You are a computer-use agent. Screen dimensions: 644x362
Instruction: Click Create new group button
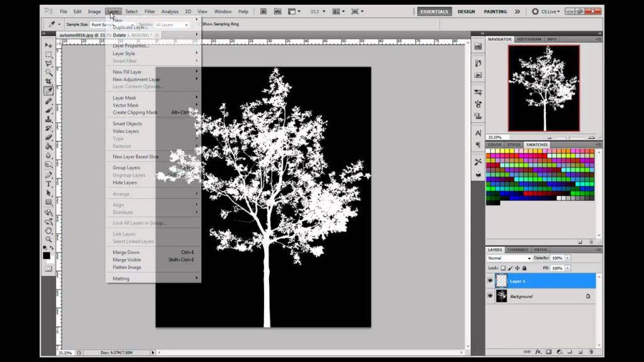[570, 352]
